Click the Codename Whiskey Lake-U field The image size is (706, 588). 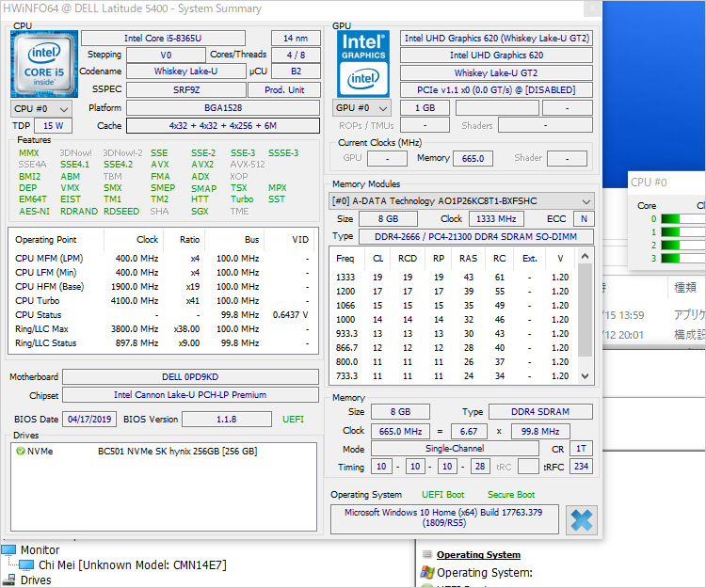tap(185, 72)
